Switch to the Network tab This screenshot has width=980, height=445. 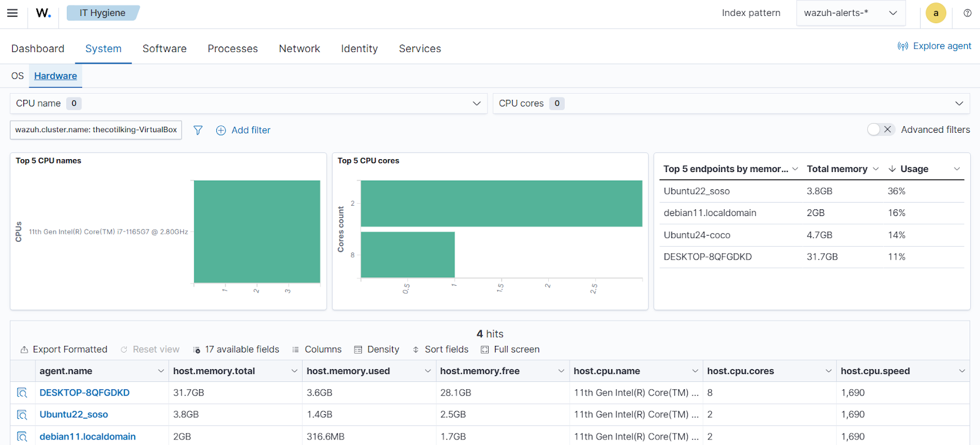pos(300,48)
